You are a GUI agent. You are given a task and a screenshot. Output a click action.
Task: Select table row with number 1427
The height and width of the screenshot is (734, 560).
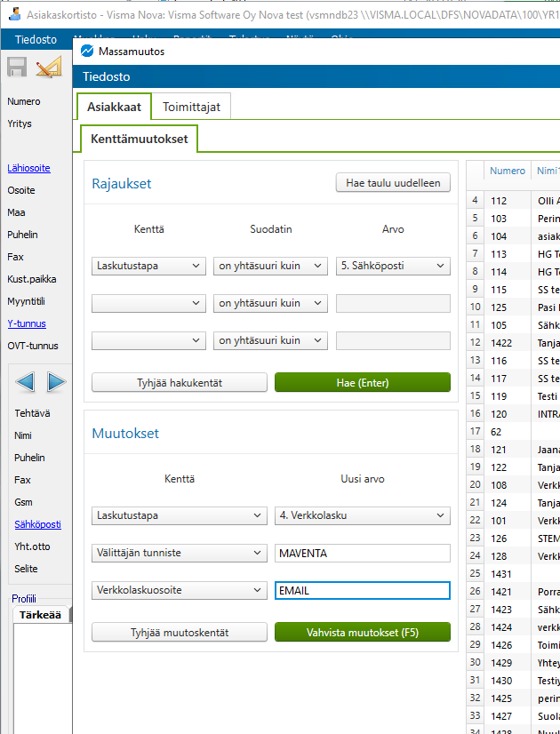pos(513,716)
